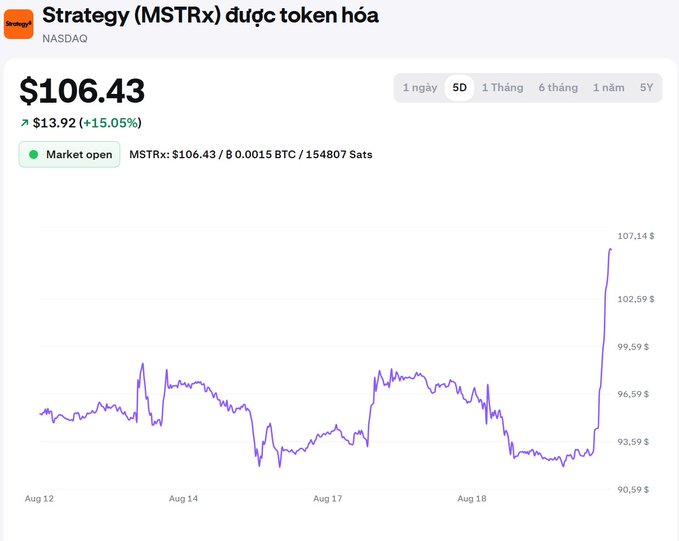Click the green market status dot
This screenshot has height=541, width=679.
coord(33,154)
